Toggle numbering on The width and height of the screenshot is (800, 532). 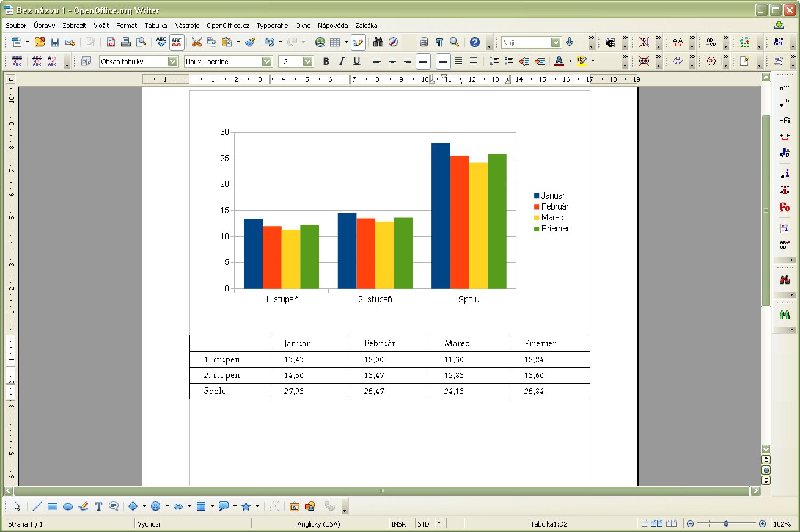coord(494,61)
